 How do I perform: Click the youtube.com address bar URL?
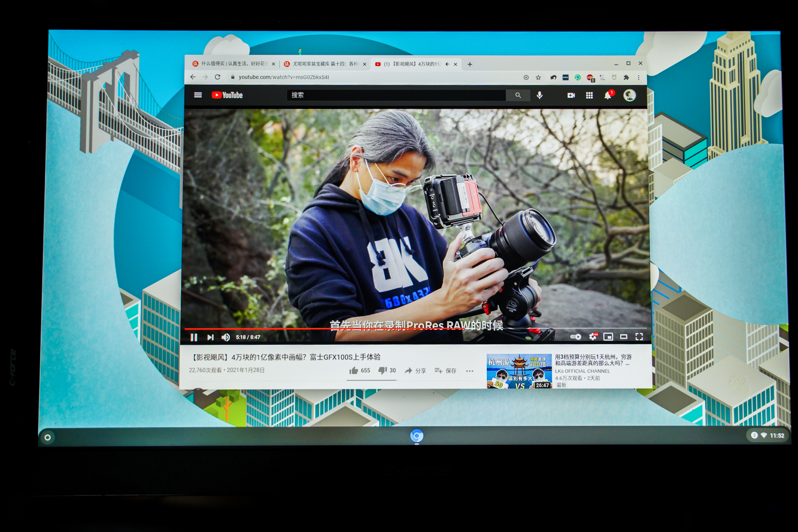click(284, 77)
